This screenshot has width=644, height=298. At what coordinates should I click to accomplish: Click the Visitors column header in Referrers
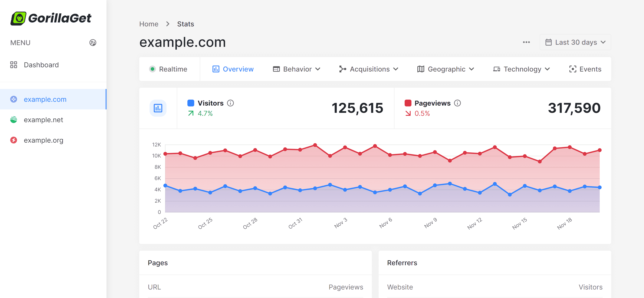(591, 287)
